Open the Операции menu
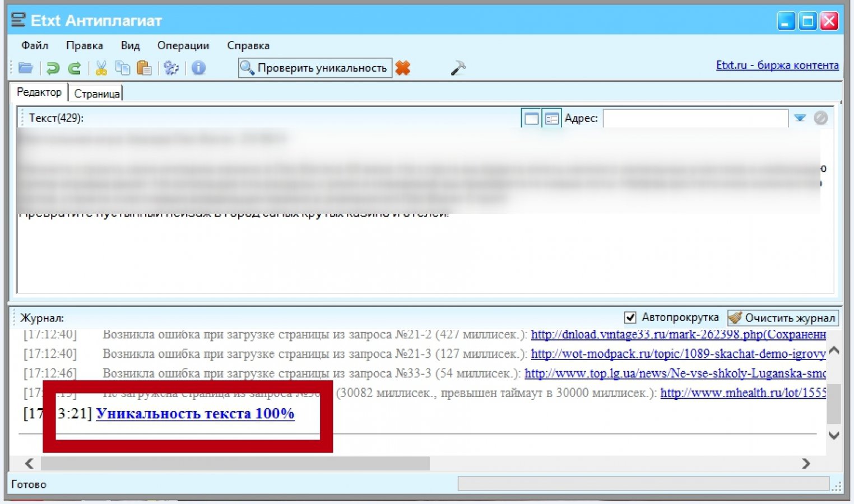 [183, 45]
